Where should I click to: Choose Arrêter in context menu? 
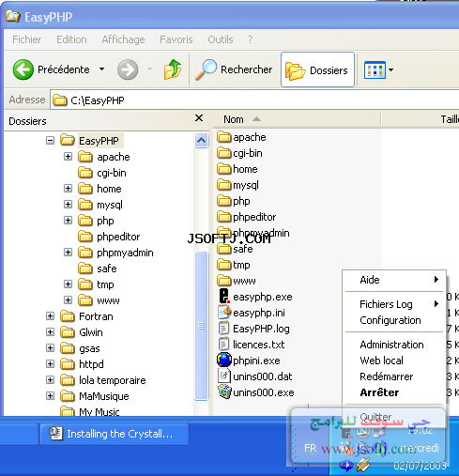coord(394,392)
